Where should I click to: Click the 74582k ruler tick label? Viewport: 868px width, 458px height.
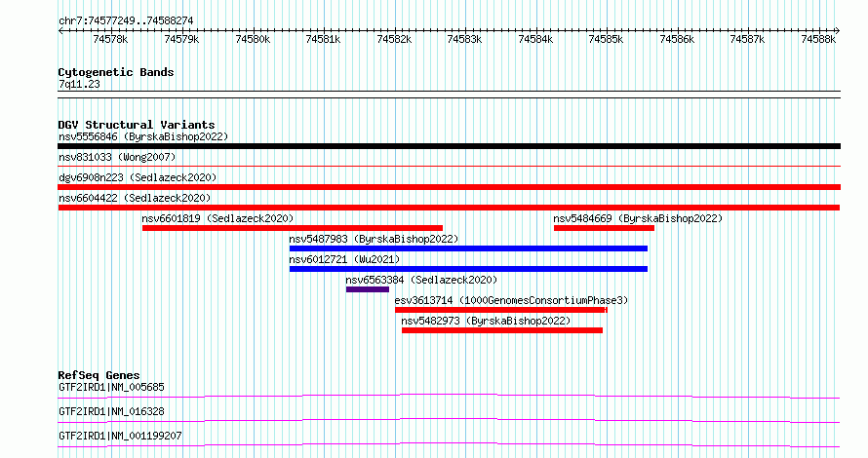click(394, 39)
